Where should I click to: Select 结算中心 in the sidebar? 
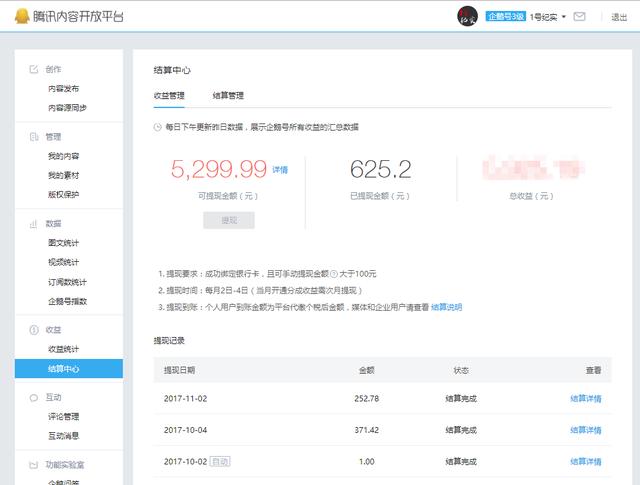click(69, 369)
